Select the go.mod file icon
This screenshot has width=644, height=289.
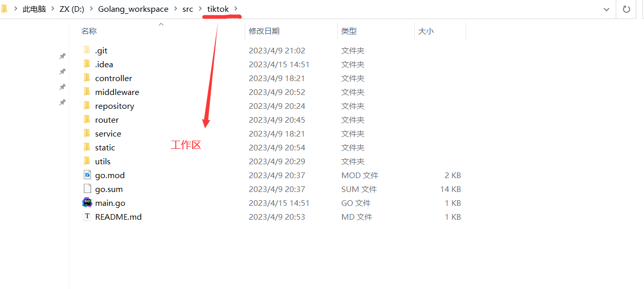click(87, 175)
